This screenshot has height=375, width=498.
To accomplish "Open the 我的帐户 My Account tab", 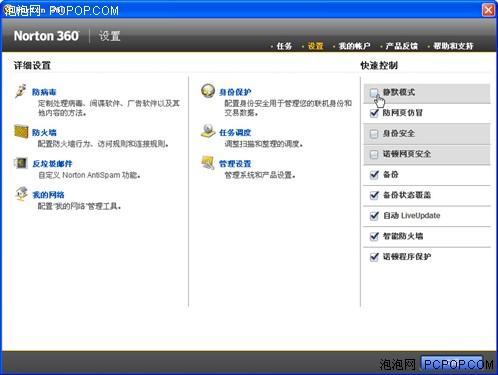I will click(x=354, y=46).
